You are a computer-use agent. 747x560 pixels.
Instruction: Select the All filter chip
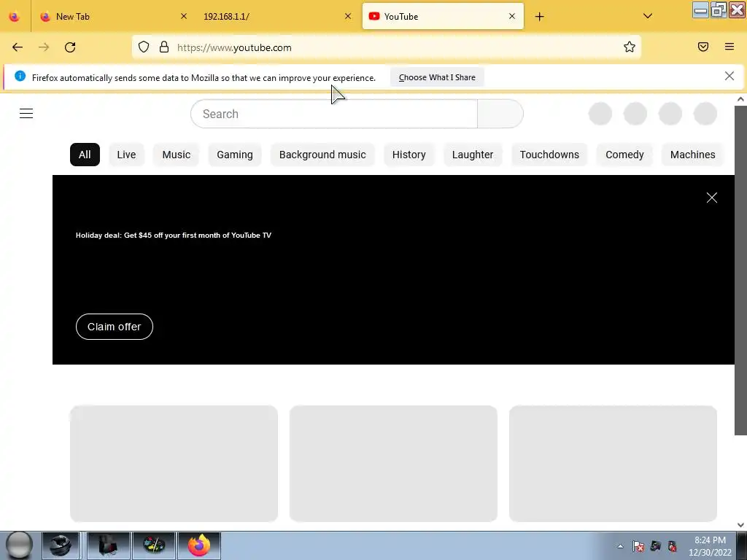[85, 155]
